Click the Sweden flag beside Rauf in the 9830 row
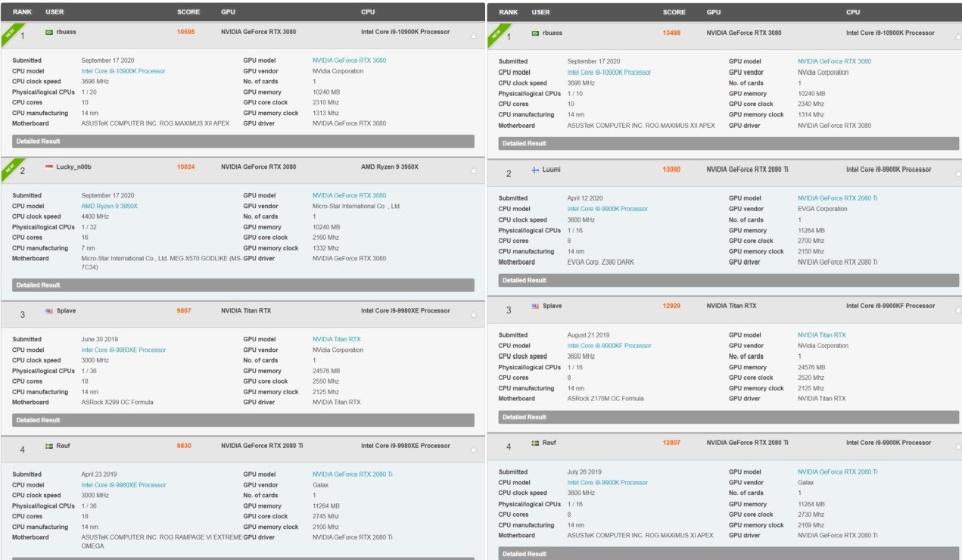 tap(49, 446)
